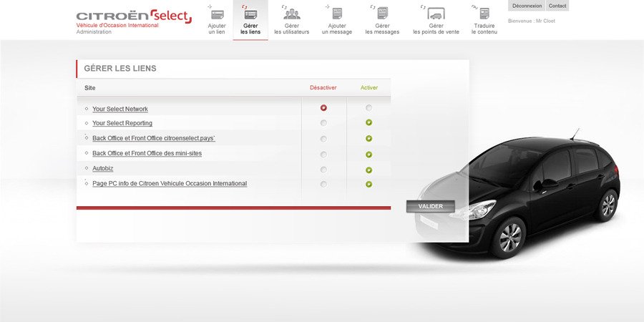Click the Citroën Select logo
The image size is (644, 322).
coord(134,16)
